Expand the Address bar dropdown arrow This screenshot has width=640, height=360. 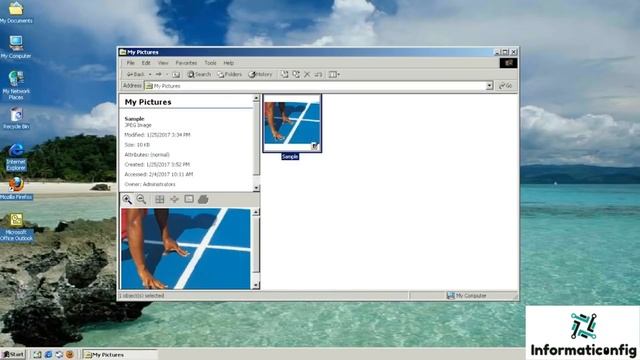(489, 86)
